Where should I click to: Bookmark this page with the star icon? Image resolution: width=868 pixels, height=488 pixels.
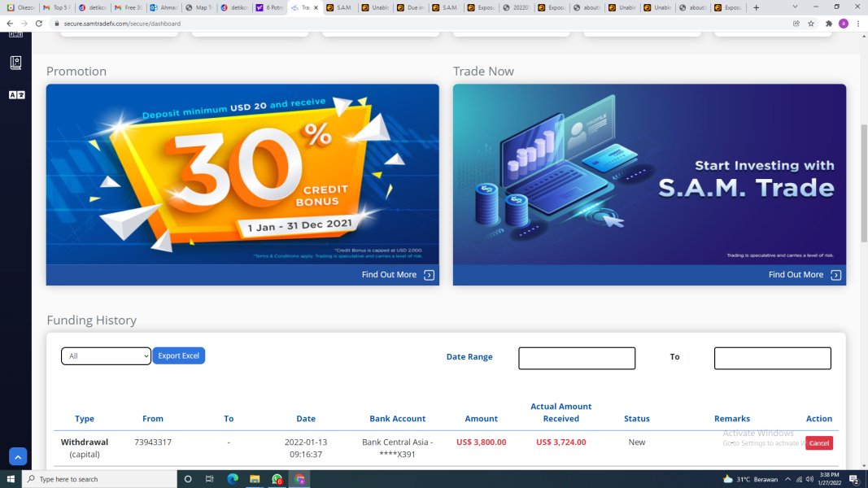(x=811, y=24)
